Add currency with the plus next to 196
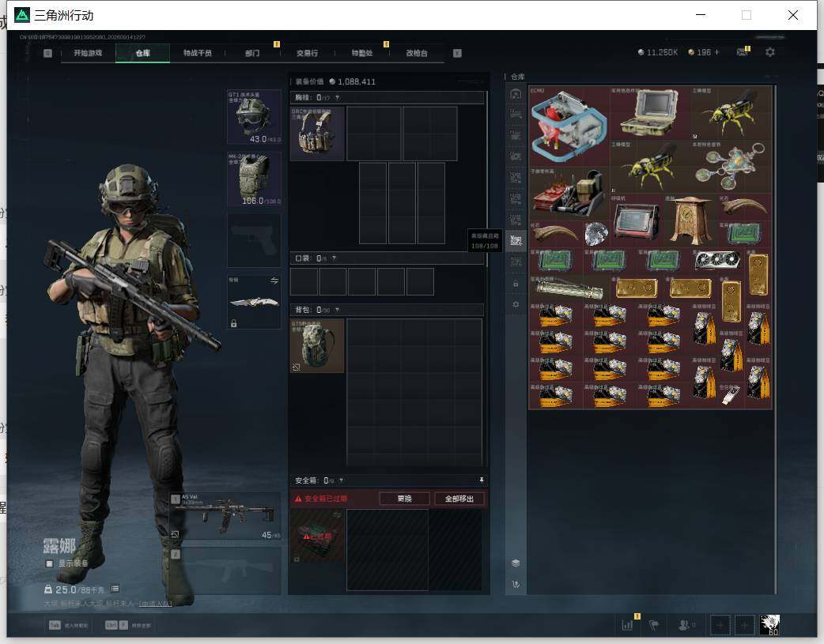This screenshot has height=644, width=824. (716, 52)
